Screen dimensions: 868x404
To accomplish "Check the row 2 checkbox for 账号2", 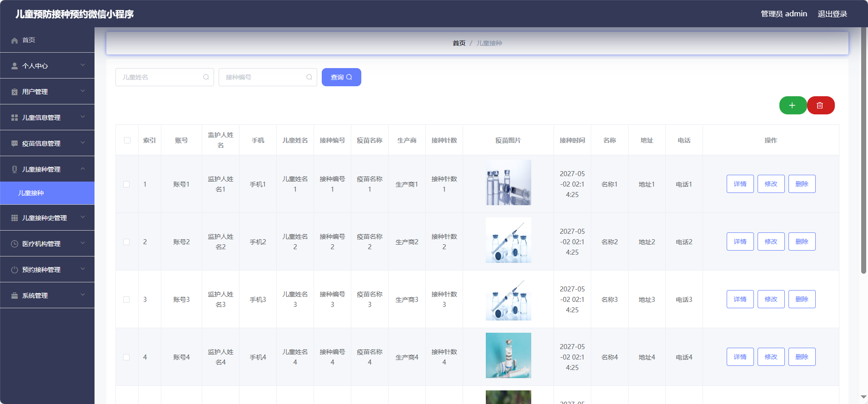I will point(126,242).
